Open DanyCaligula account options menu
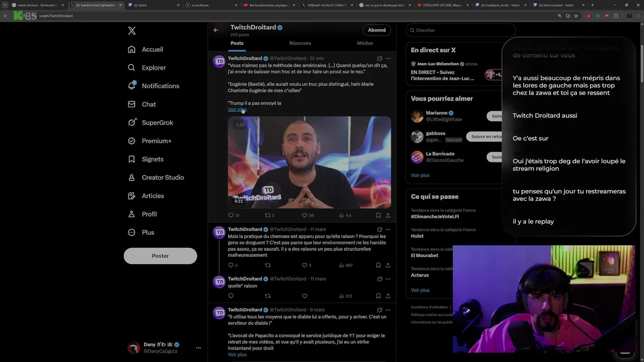The image size is (644, 362). pos(198,348)
